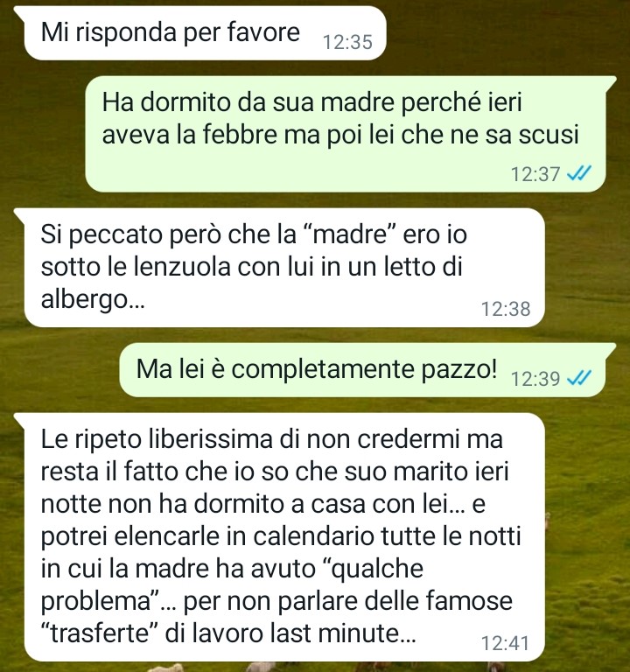
Task: Tap the blue read-receipt ticks beside 12:37
Action: coord(579,174)
